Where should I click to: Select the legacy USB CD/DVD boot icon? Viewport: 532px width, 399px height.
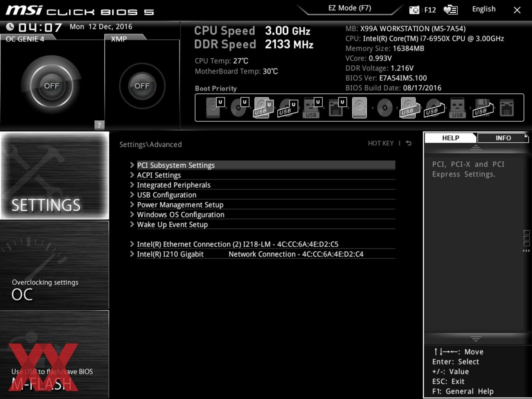coord(434,108)
